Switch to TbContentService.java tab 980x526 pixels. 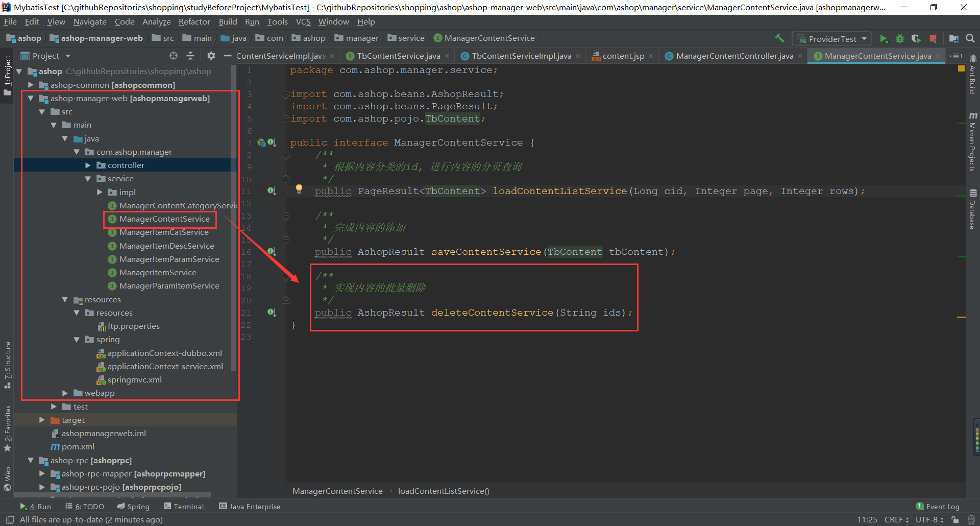pyautogui.click(x=398, y=56)
